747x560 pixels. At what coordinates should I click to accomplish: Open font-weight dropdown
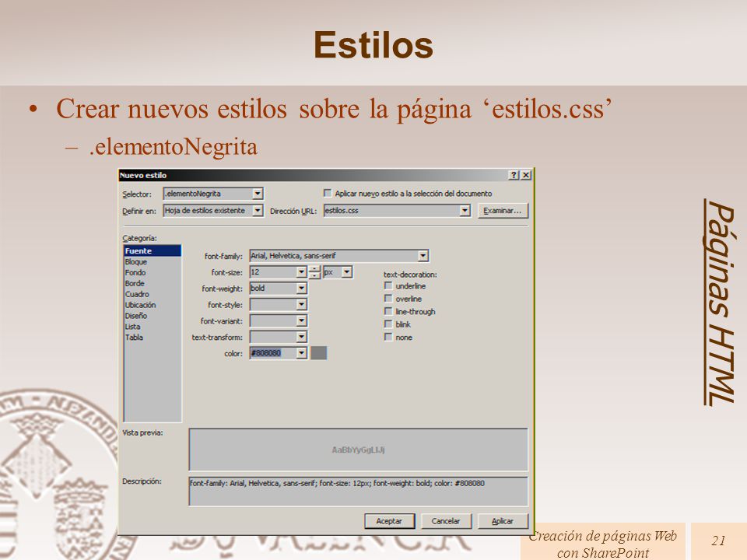click(x=301, y=289)
